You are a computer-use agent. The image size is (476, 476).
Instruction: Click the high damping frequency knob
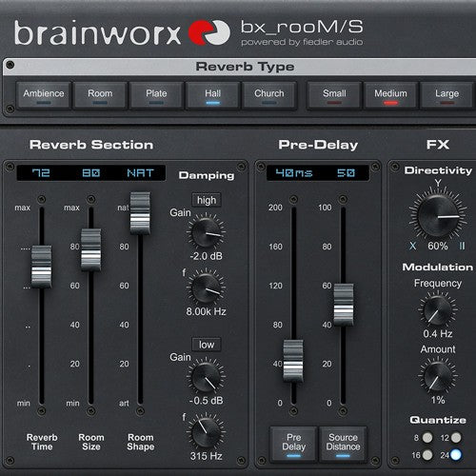pos(206,288)
